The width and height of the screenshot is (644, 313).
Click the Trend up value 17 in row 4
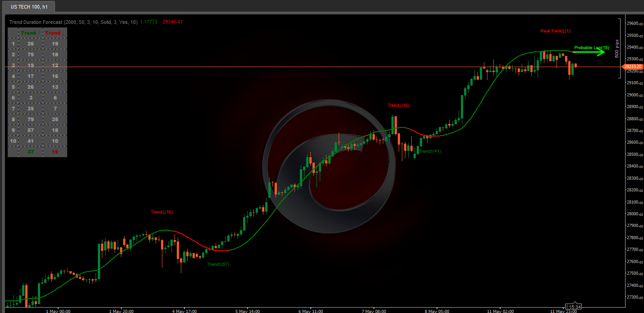(x=30, y=76)
